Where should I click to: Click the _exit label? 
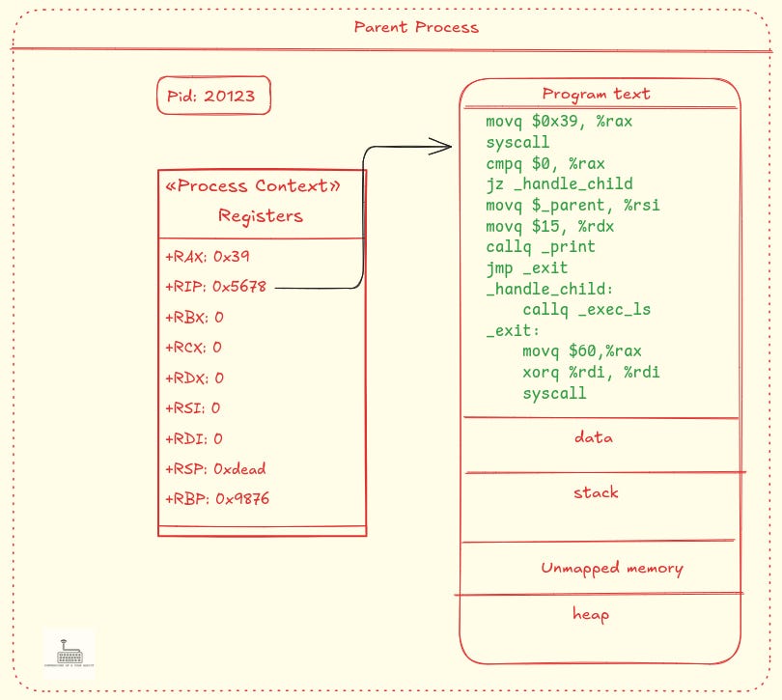pyautogui.click(x=513, y=329)
